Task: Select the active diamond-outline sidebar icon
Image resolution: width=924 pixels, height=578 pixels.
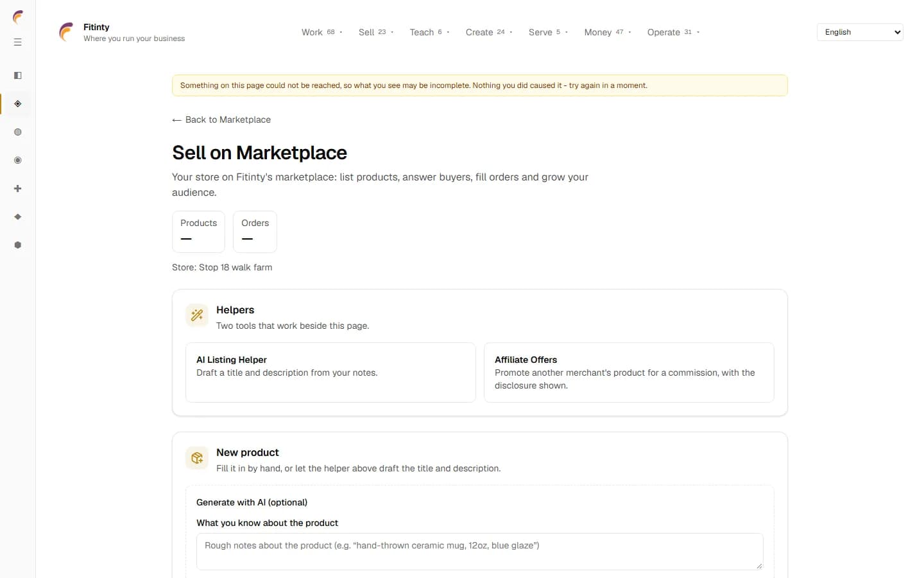Action: (x=18, y=104)
